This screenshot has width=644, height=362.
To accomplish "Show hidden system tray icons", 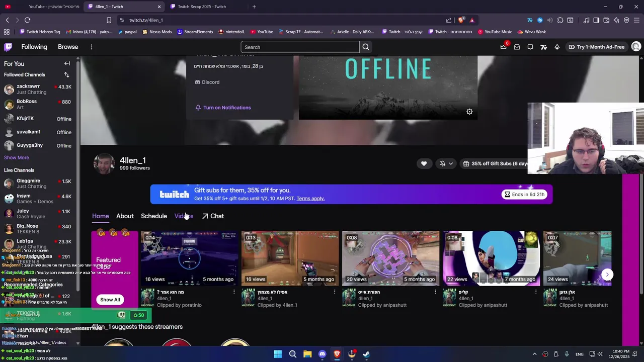I will click(x=534, y=354).
